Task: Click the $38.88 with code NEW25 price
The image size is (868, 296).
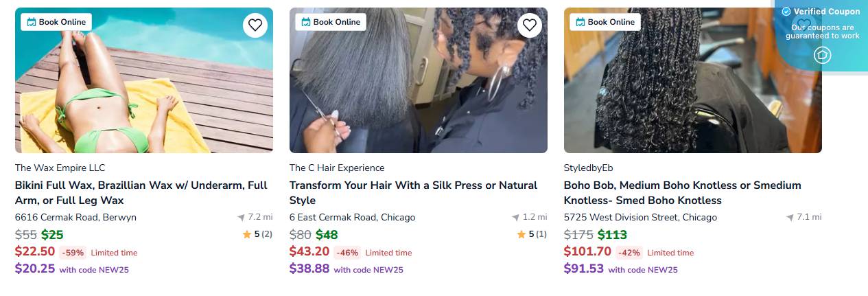Action: coord(347,269)
